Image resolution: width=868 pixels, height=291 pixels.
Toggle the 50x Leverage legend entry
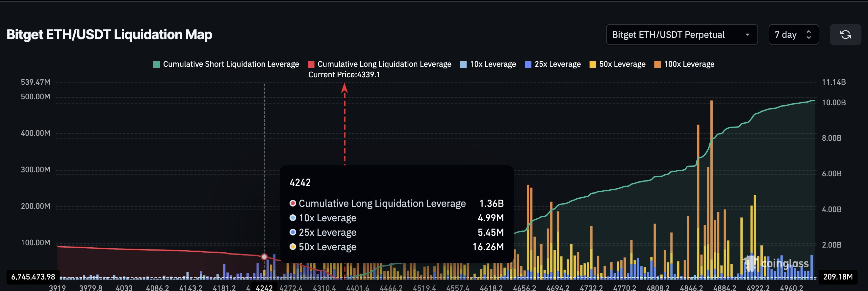(x=617, y=64)
